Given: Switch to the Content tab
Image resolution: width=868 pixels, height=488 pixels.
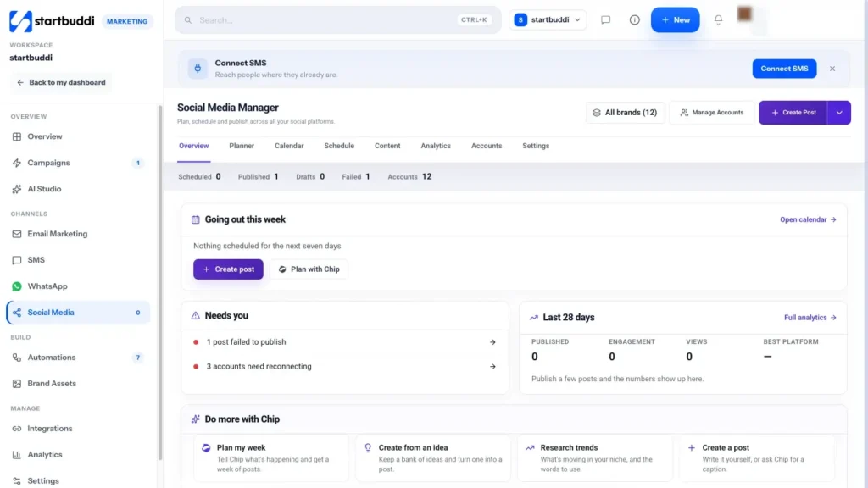Looking at the screenshot, I should [387, 146].
